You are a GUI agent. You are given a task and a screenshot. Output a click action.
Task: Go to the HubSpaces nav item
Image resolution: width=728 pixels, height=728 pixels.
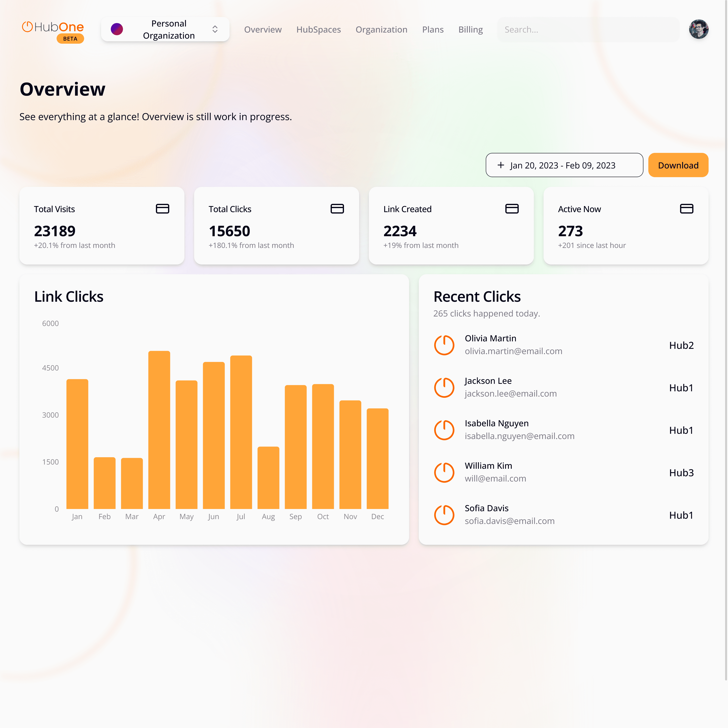318,29
